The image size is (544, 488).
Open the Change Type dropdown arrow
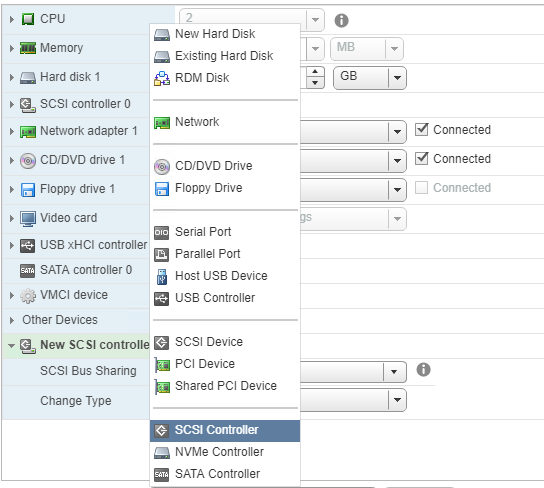(397, 400)
